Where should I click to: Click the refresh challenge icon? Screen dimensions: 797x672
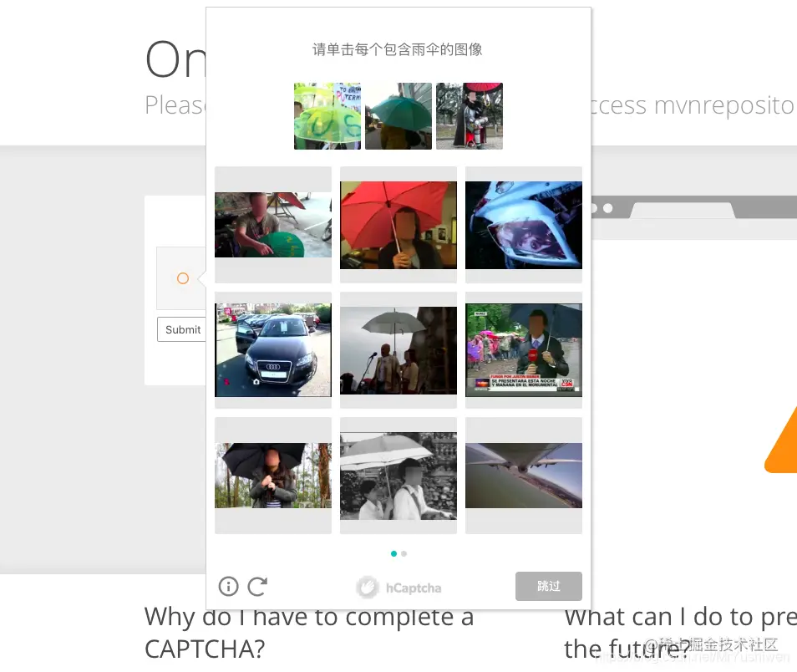tap(257, 586)
